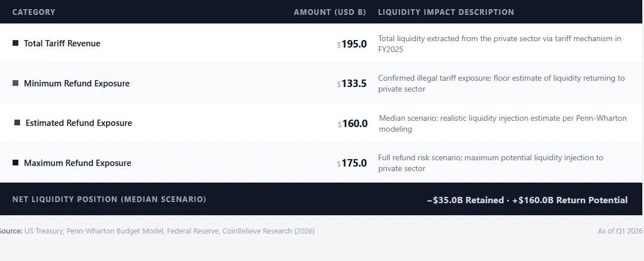Click the $195.0 amount value

tap(353, 44)
